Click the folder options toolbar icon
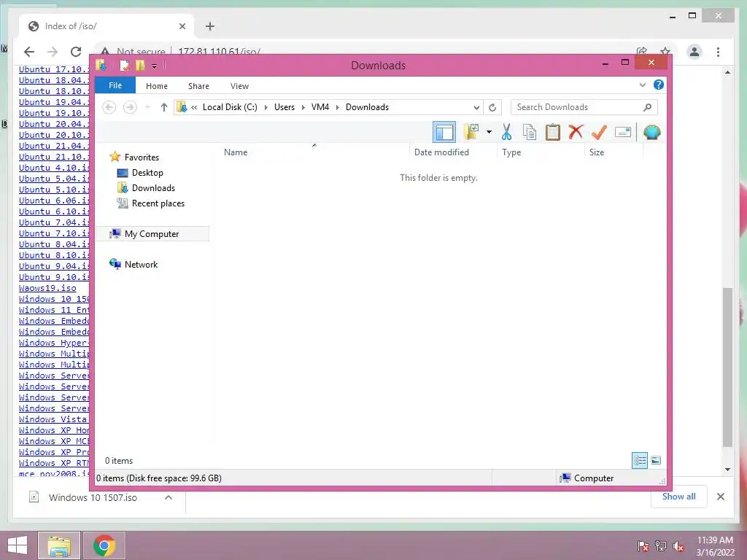The height and width of the screenshot is (560, 747). [x=471, y=132]
